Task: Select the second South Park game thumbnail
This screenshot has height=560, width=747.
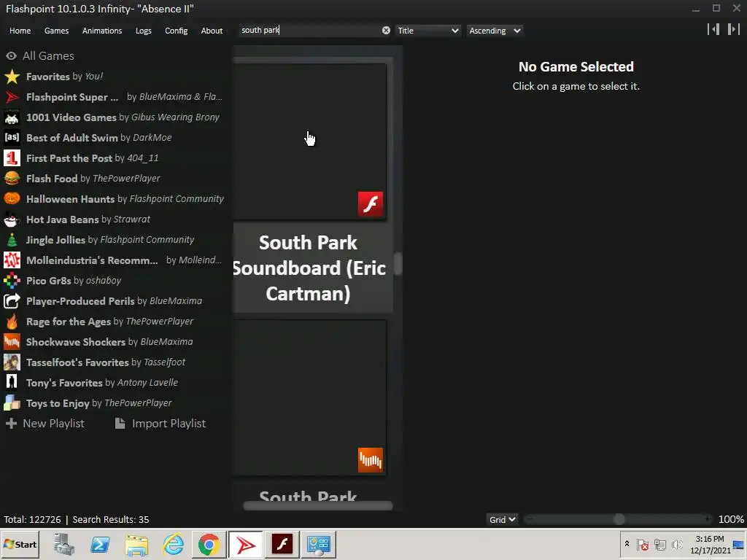Action: 309,397
